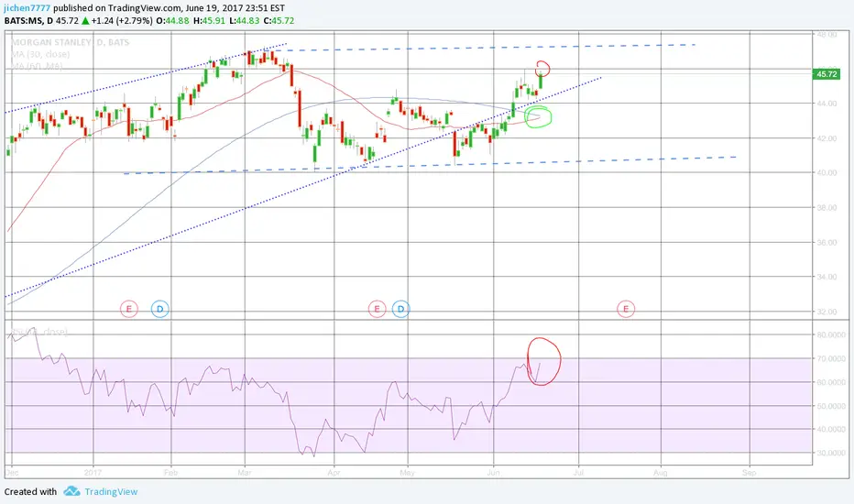Select the earnings E marker in July
The height and width of the screenshot is (504, 854).
click(626, 309)
